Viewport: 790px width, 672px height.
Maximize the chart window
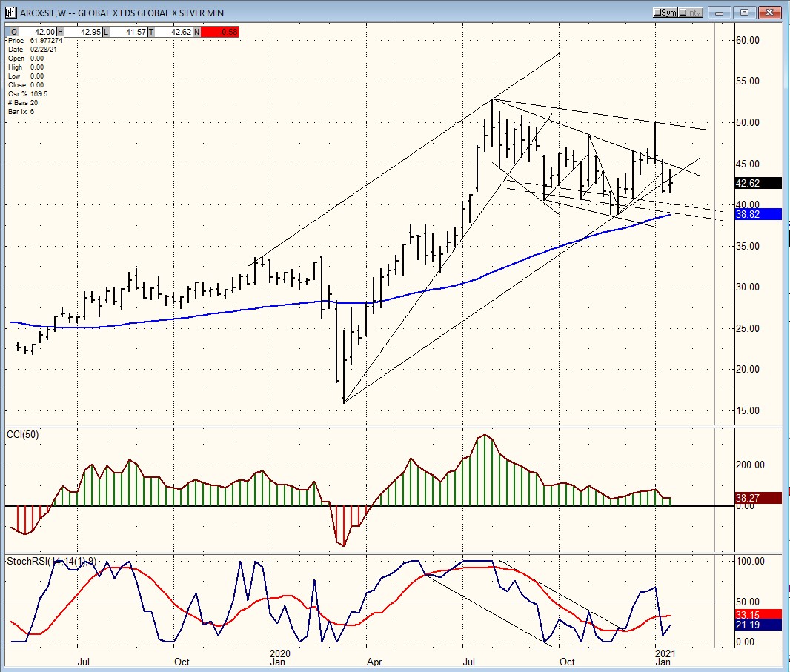tap(745, 12)
